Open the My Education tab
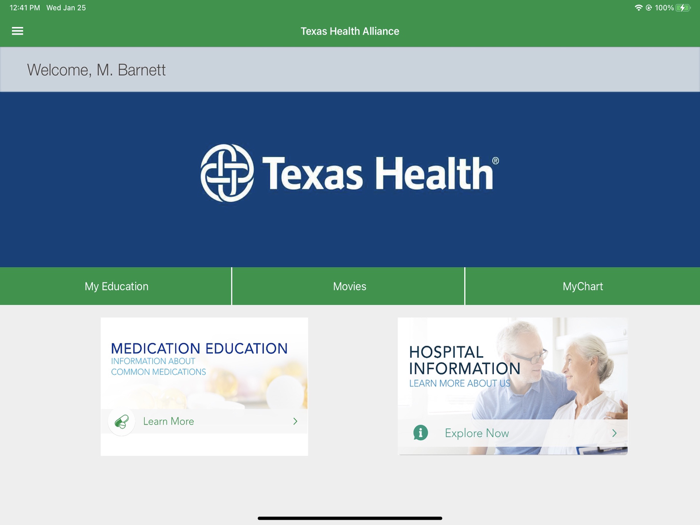This screenshot has width=700, height=525. coord(116,286)
